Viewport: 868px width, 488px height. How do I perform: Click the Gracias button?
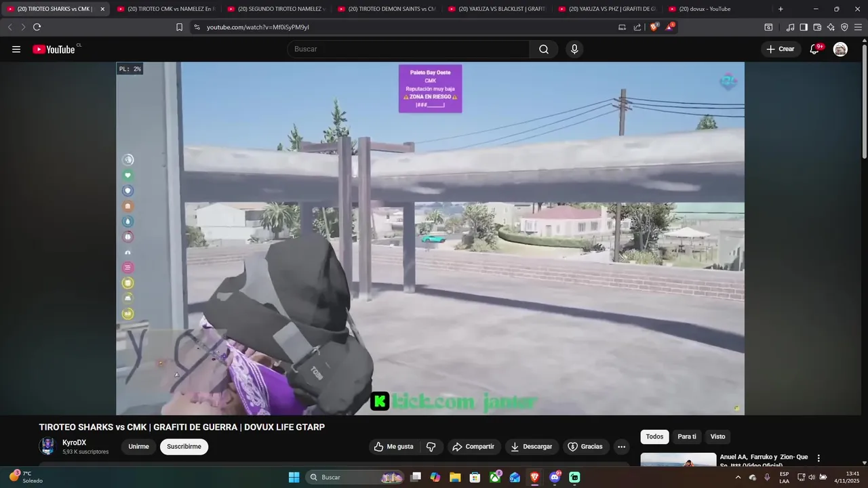(x=585, y=447)
